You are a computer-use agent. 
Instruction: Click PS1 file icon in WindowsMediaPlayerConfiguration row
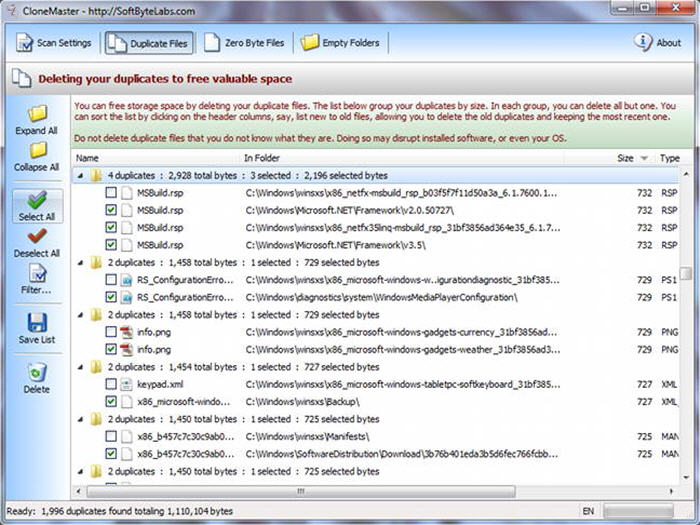[x=127, y=297]
